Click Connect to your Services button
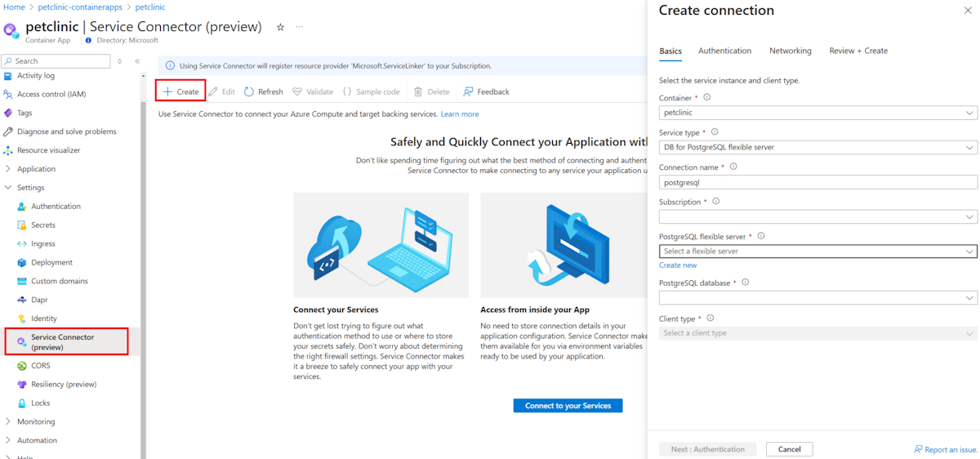 [568, 405]
